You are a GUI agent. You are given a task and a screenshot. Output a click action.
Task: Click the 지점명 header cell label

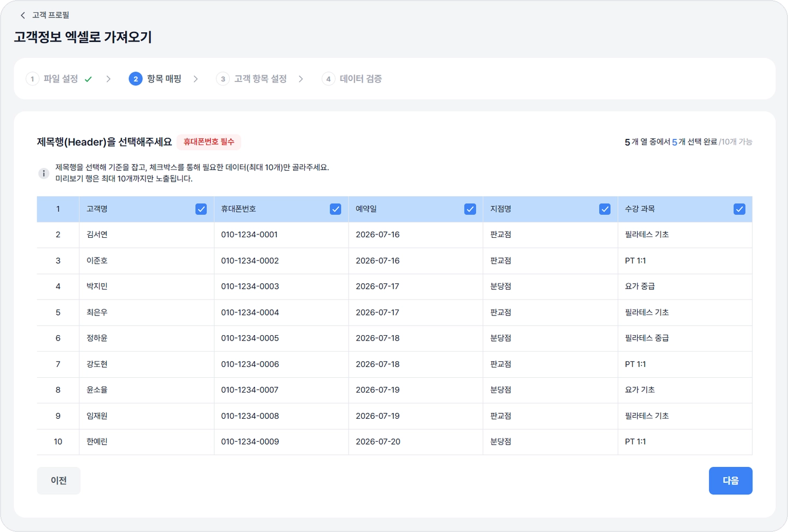(x=501, y=209)
